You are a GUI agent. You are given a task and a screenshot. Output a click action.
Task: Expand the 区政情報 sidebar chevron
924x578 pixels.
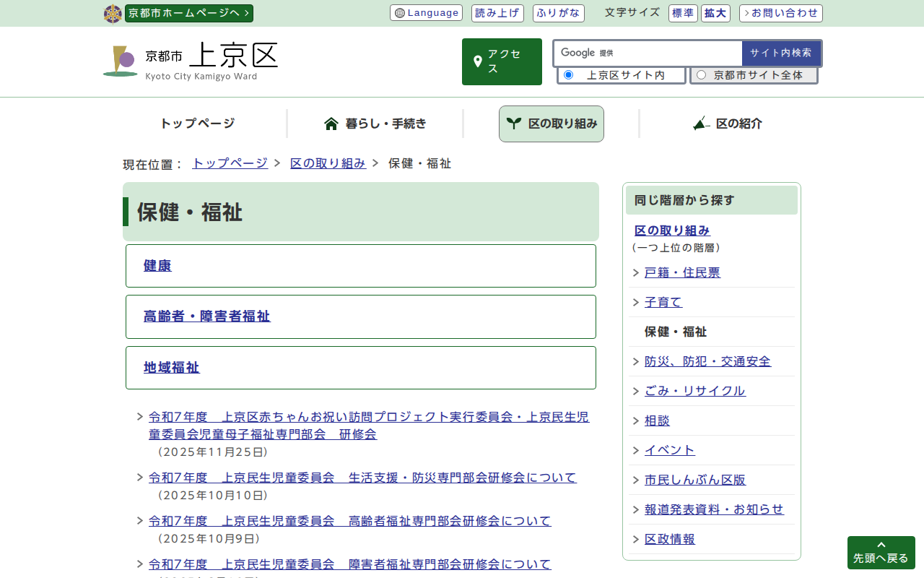[636, 540]
